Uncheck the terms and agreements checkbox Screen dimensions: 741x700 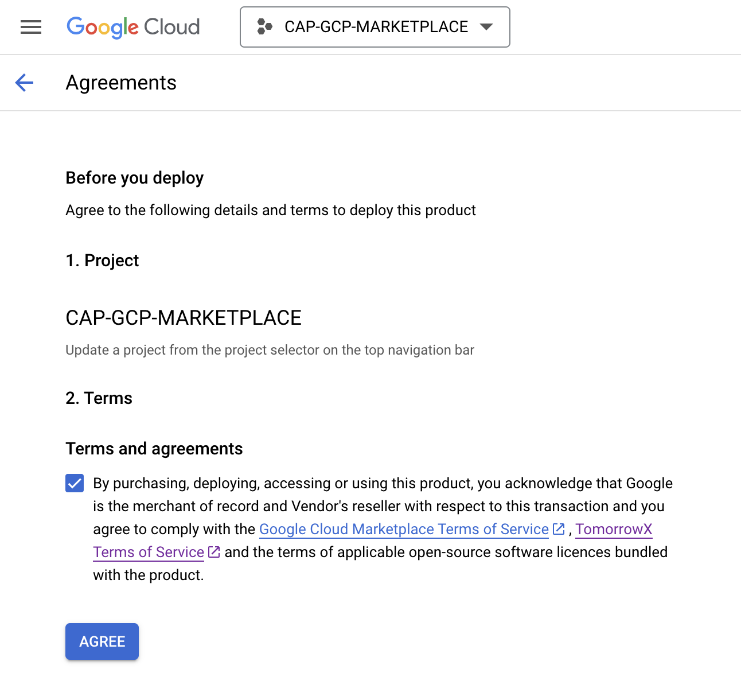coord(75,483)
